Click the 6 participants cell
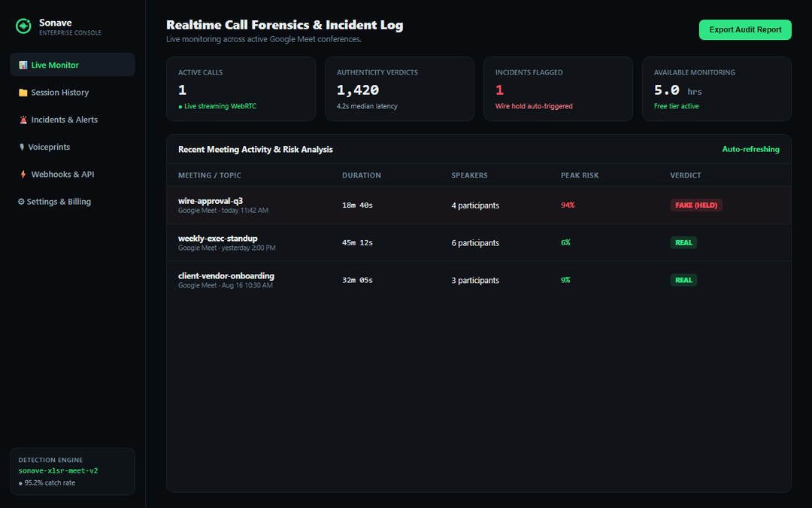812x508 pixels. pos(475,242)
